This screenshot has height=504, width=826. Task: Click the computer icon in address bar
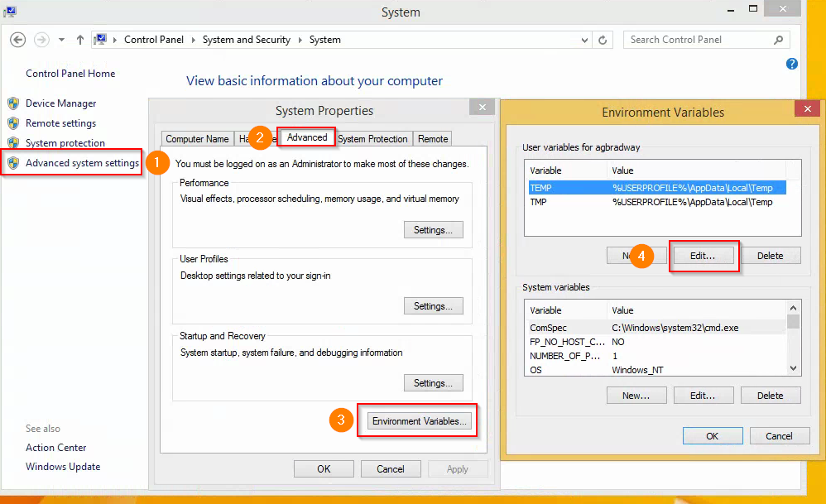coord(101,40)
